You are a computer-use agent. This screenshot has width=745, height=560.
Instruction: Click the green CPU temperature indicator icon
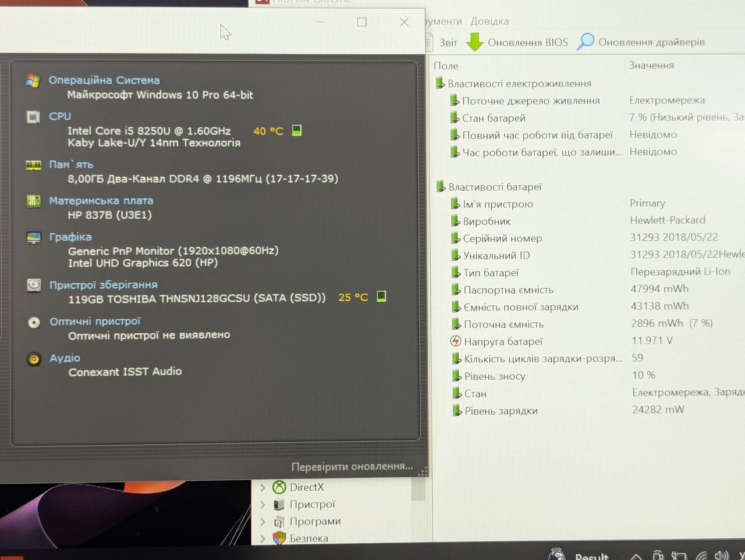tap(297, 130)
